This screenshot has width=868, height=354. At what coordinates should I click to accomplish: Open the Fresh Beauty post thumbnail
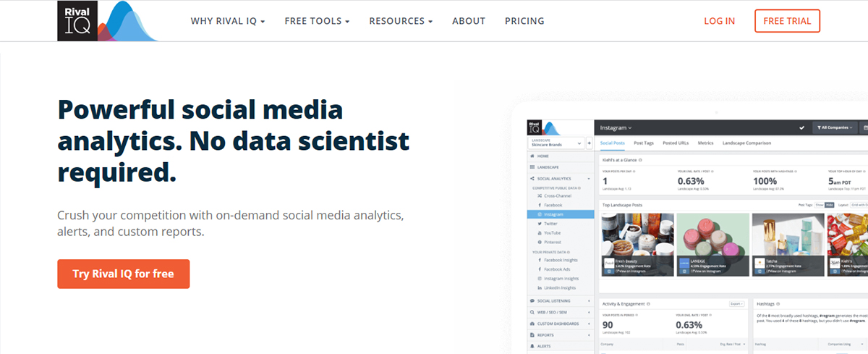coord(638,245)
